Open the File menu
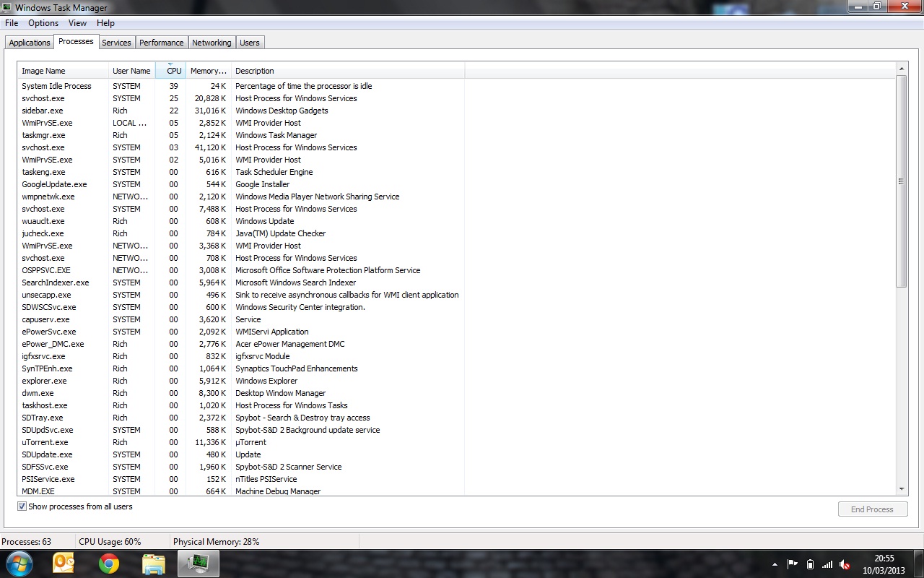Image resolution: width=924 pixels, height=578 pixels. point(12,23)
